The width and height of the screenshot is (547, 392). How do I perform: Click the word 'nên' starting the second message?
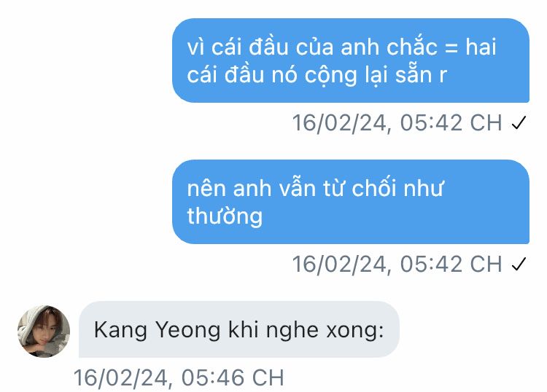[206, 188]
